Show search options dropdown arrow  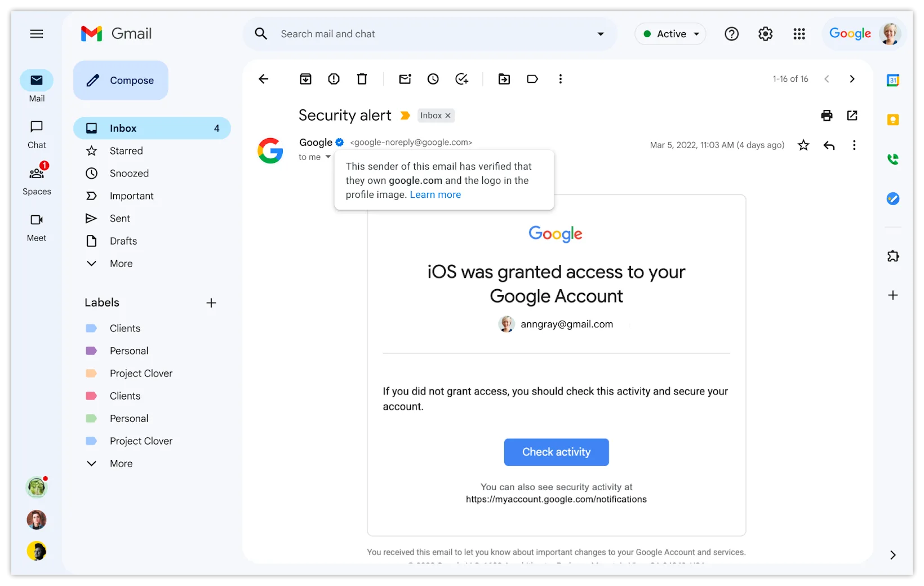(601, 34)
